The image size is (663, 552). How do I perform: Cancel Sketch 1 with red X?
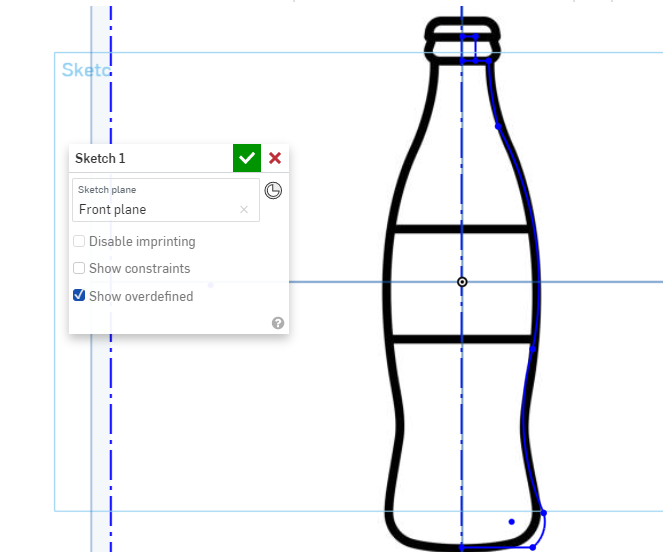coord(275,158)
